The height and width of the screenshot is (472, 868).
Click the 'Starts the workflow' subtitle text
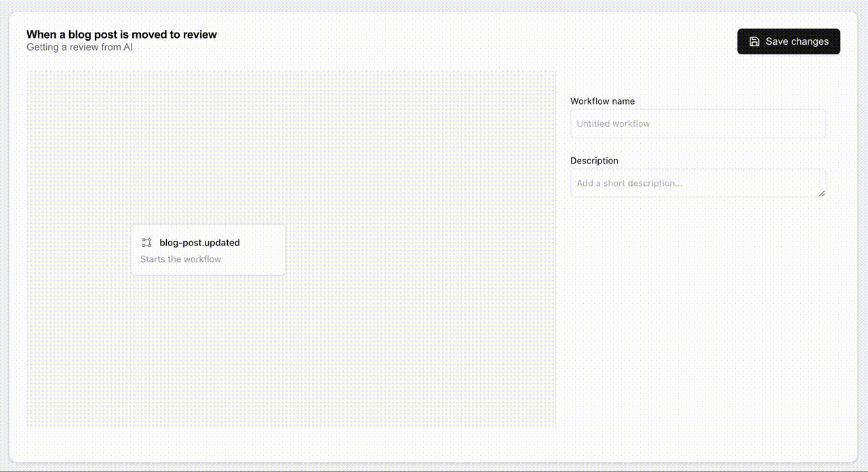coord(180,258)
